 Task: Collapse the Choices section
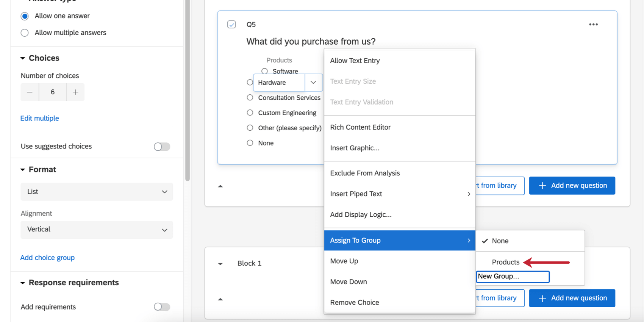[23, 58]
